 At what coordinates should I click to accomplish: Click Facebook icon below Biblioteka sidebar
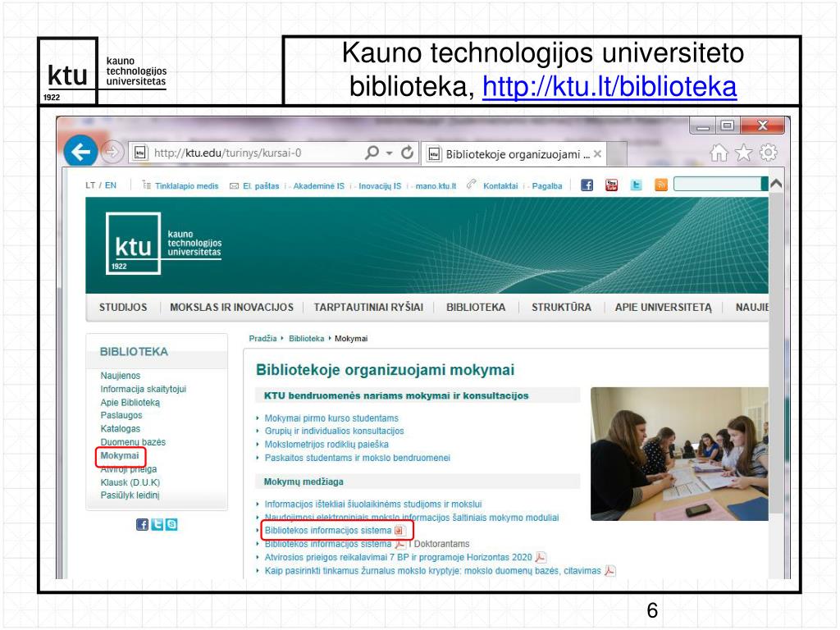(x=142, y=524)
